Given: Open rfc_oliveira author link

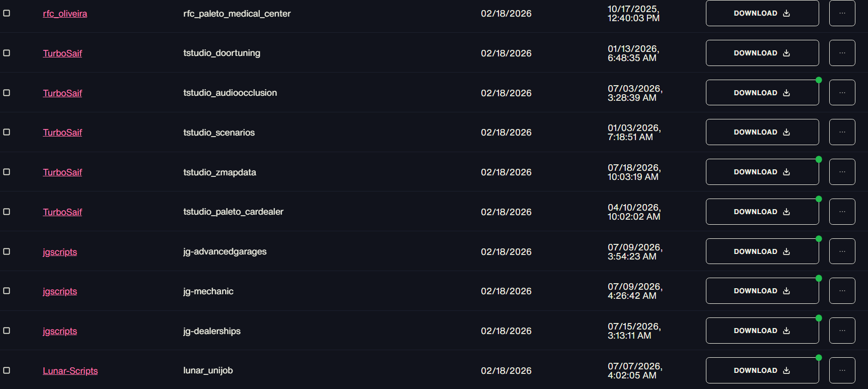Looking at the screenshot, I should click(65, 14).
